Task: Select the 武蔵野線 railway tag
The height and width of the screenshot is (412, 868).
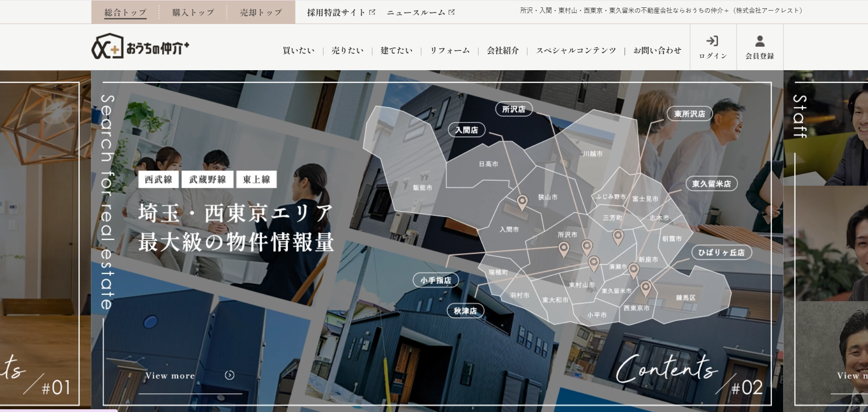Action: pyautogui.click(x=207, y=179)
